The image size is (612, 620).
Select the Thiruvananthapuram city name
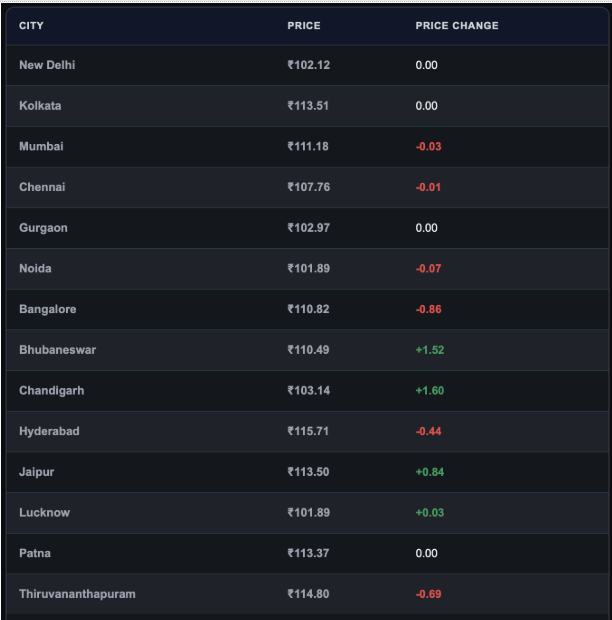(x=77, y=594)
